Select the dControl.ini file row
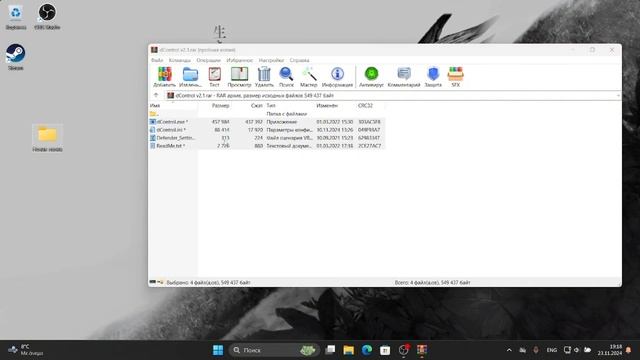 267,130
